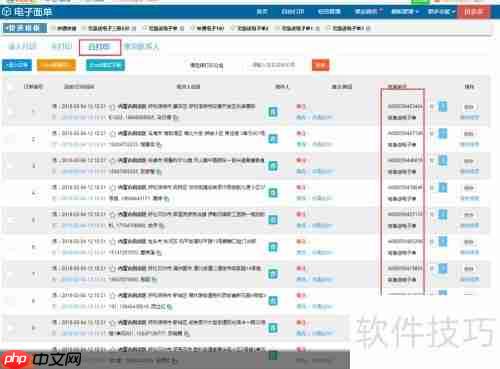Viewport: 500px width, 369px height.
Task: Click the small white button in row 1 actions
Action: tap(469, 107)
